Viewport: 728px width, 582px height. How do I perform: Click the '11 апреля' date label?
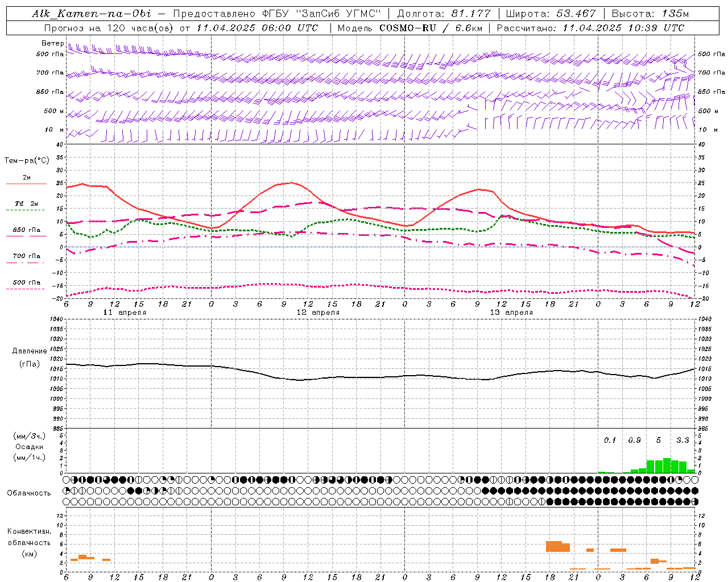pos(125,313)
